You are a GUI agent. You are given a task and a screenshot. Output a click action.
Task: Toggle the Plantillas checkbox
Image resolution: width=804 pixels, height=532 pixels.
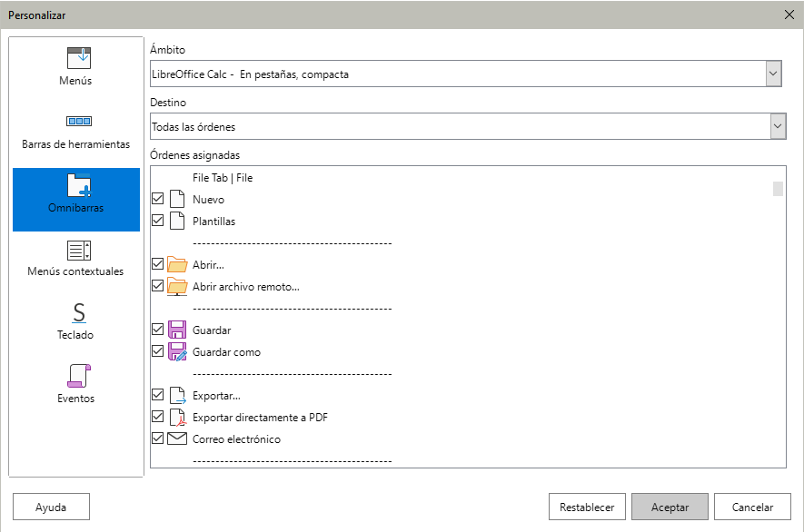[x=158, y=222]
